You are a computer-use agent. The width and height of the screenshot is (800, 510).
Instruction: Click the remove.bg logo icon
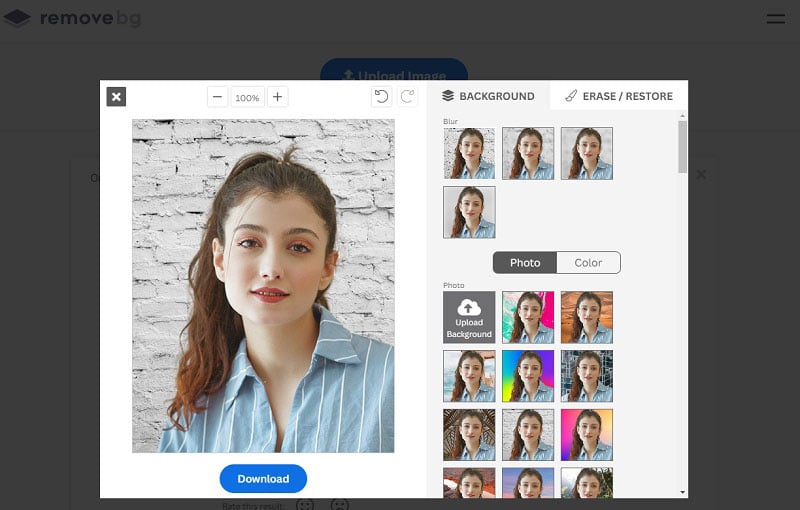point(17,18)
